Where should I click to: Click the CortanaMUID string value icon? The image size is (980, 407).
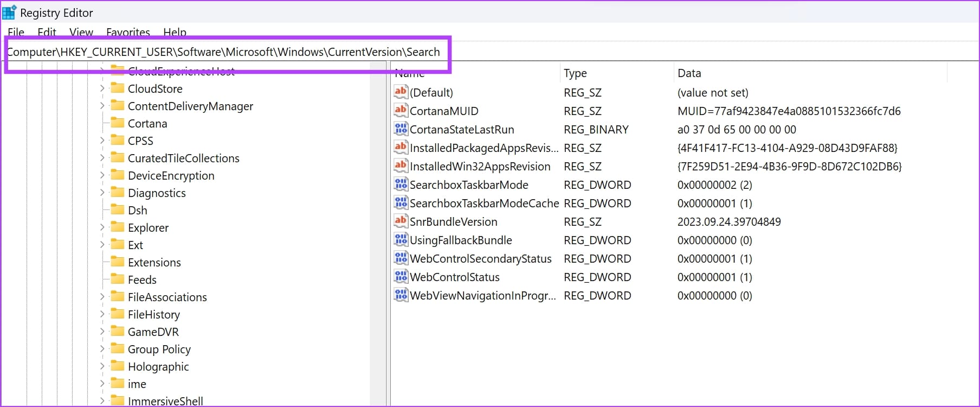(x=401, y=110)
